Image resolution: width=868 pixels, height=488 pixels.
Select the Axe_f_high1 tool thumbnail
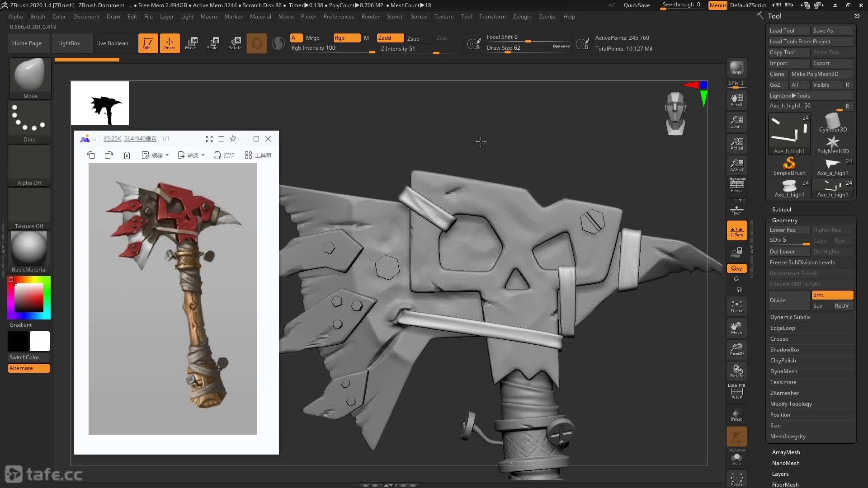coord(789,188)
